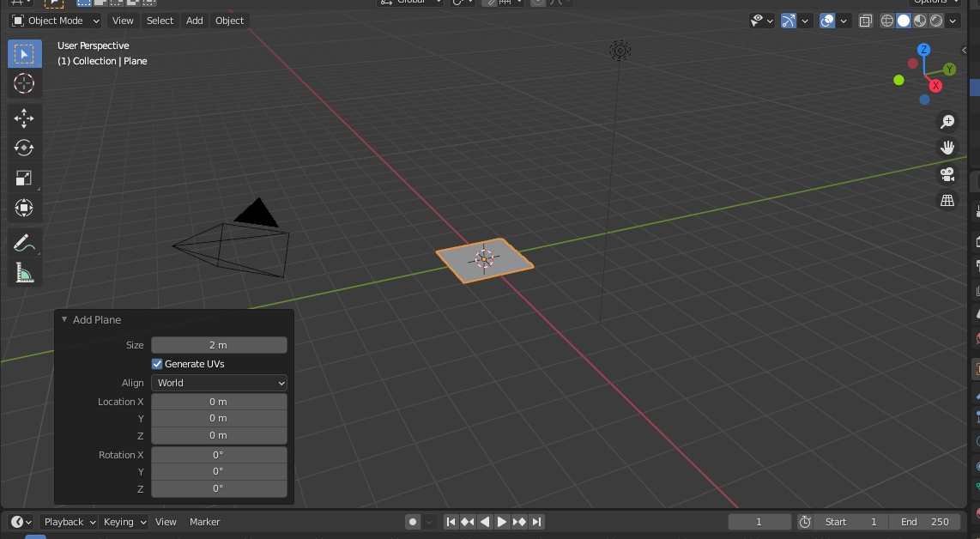Open the auto keyframing options dropdown
This screenshot has width=980, height=539.
coord(429,522)
